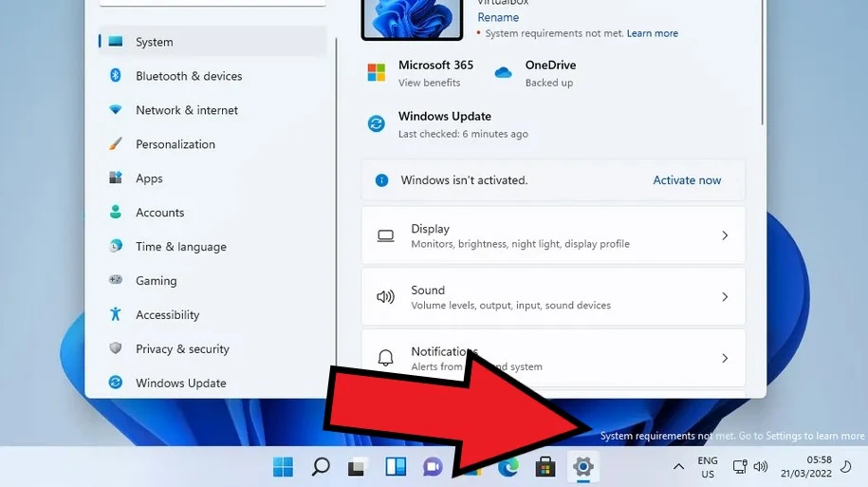Click Activate now
The image size is (868, 487).
[687, 180]
